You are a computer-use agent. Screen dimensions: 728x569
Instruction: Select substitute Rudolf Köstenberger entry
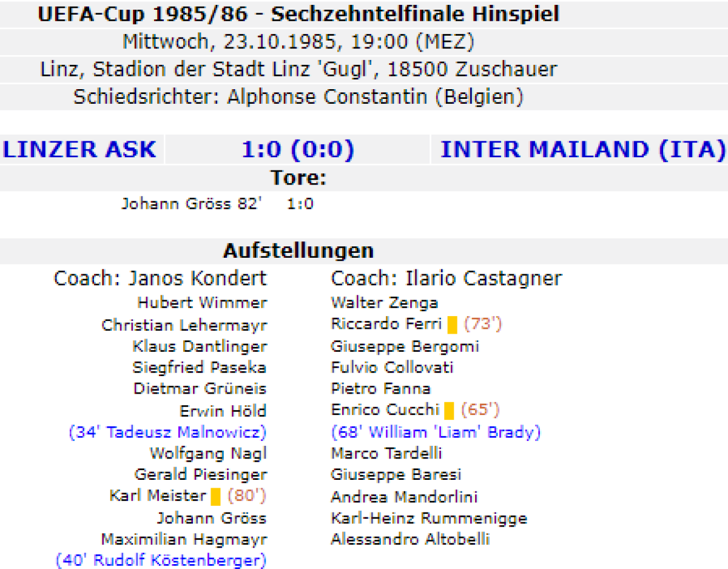coord(161,560)
